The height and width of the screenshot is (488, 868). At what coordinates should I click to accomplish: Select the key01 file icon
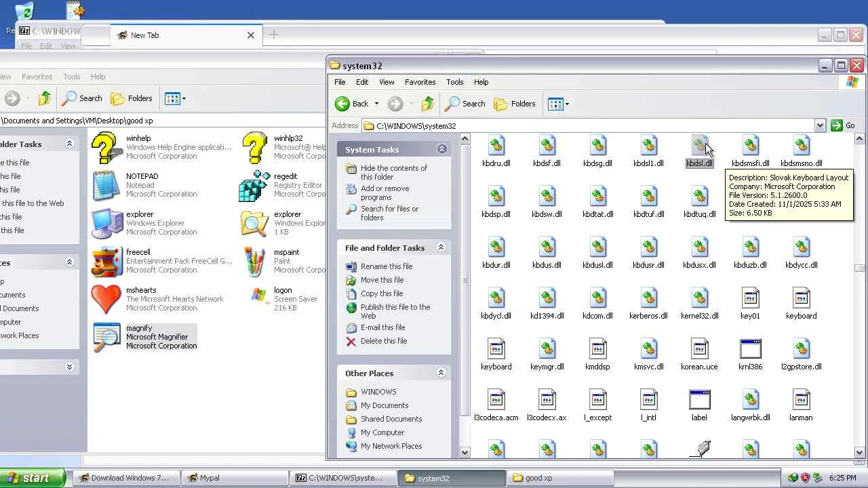pyautogui.click(x=750, y=298)
